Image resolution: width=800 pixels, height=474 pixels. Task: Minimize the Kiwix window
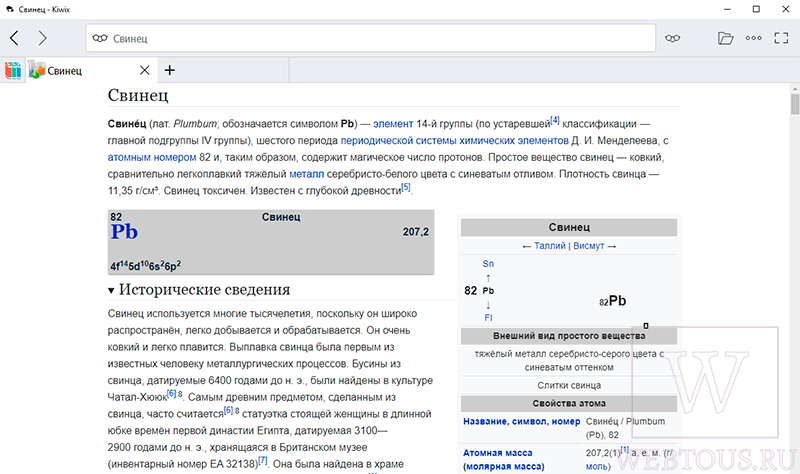(x=728, y=9)
